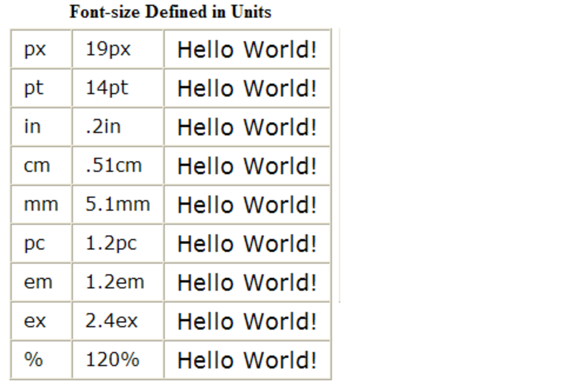Click the 'Font-size Defined in Units' heading
Viewport: 585px width, 392px height.
click(x=170, y=12)
